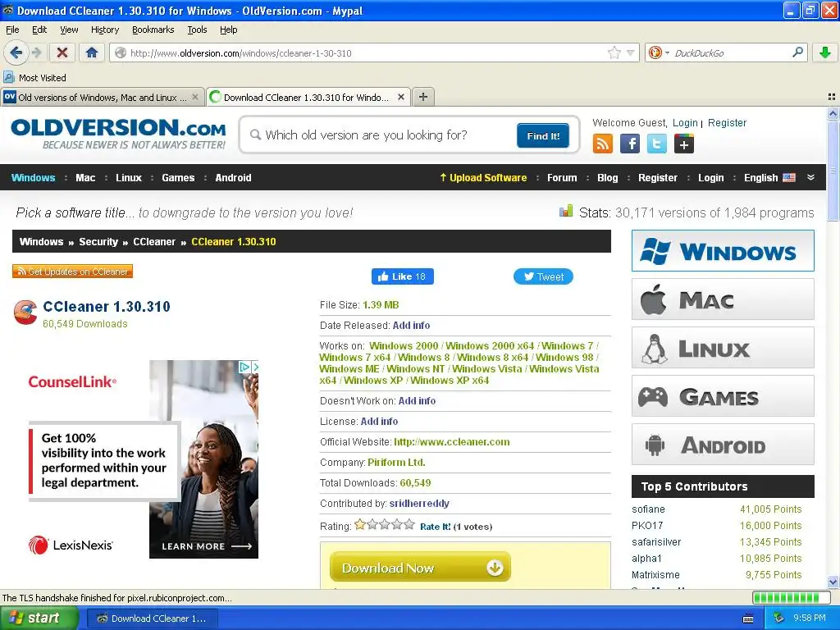The width and height of the screenshot is (840, 630).
Task: Click the vertical scrollbar down arrow
Action: click(833, 582)
